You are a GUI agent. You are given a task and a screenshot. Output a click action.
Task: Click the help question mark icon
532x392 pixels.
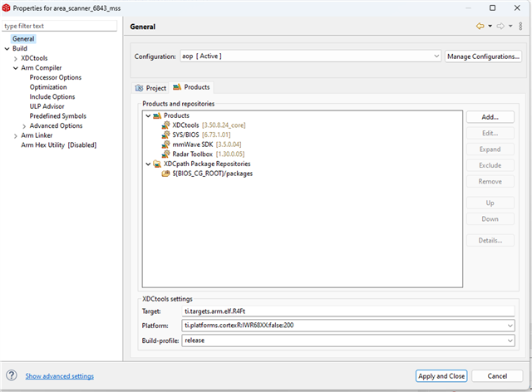[x=11, y=375]
